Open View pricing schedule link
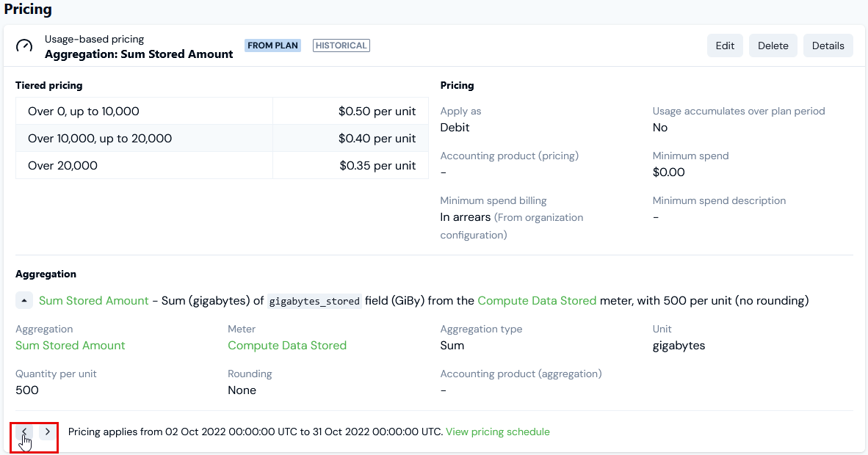Screen dimensions: 868x455 pyautogui.click(x=498, y=432)
